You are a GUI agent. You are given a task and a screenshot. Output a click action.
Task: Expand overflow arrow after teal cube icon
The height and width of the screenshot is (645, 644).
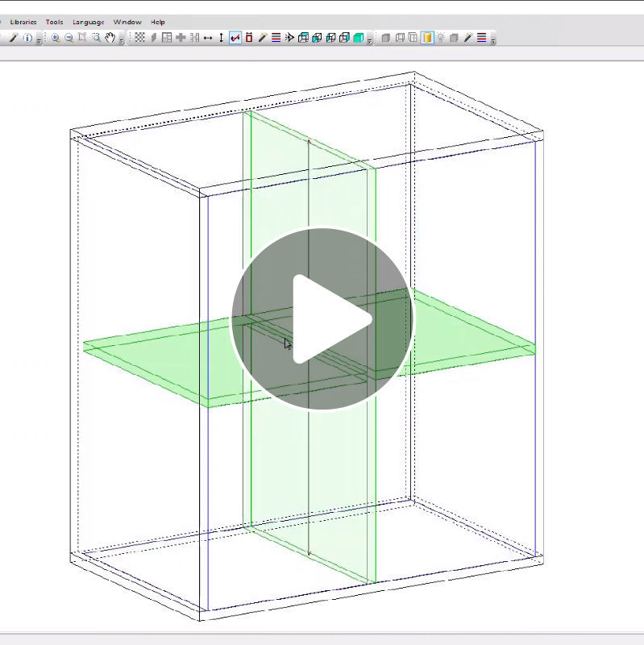pyautogui.click(x=369, y=40)
